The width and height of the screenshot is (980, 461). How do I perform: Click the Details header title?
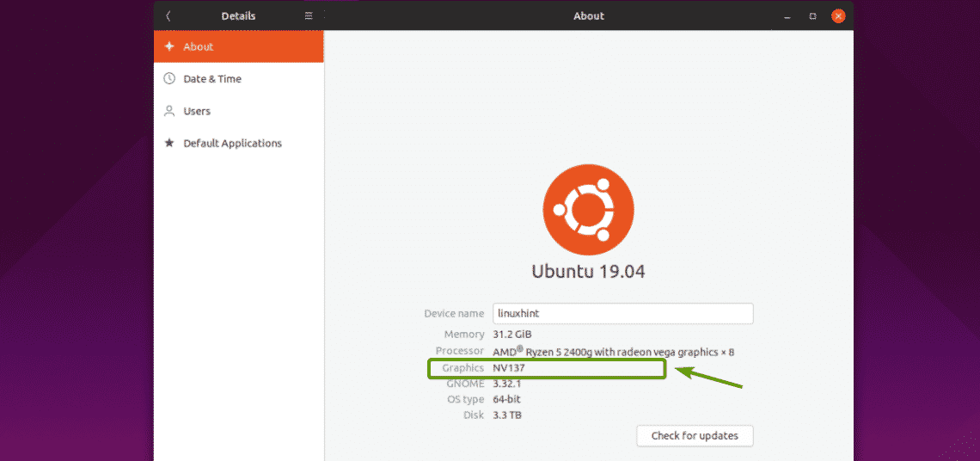(238, 16)
